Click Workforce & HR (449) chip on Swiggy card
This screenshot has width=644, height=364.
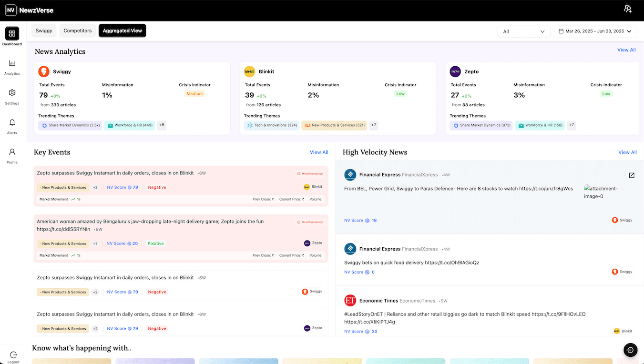129,125
